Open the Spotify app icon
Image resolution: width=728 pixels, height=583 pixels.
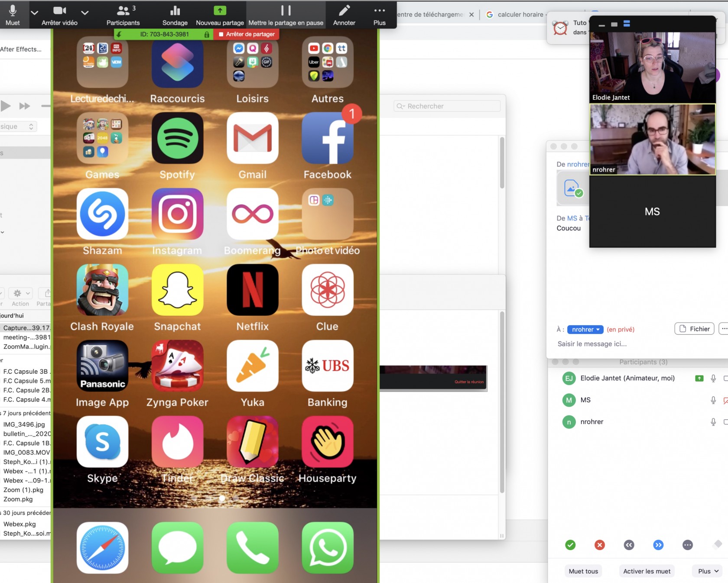point(177,139)
